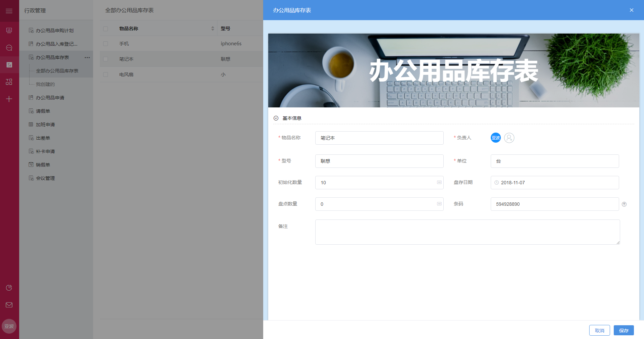This screenshot has height=339, width=644.
Task: Click the upload icon next to 条码 field
Action: pos(624,204)
